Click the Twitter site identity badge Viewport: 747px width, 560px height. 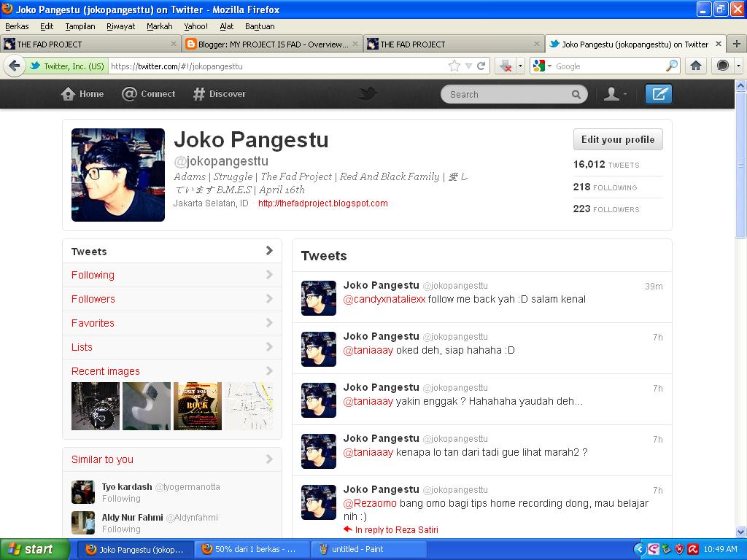pos(66,66)
